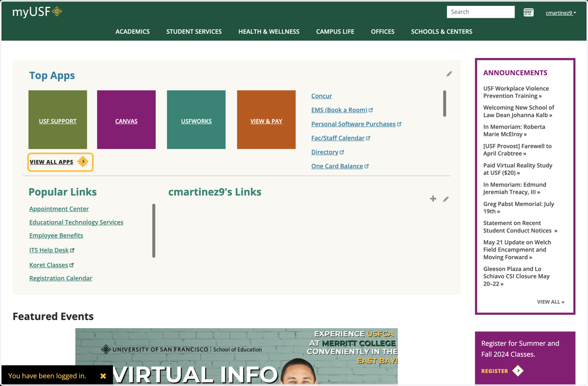Open the cmartinez9 user dropdown
This screenshot has width=588, height=386.
click(561, 13)
